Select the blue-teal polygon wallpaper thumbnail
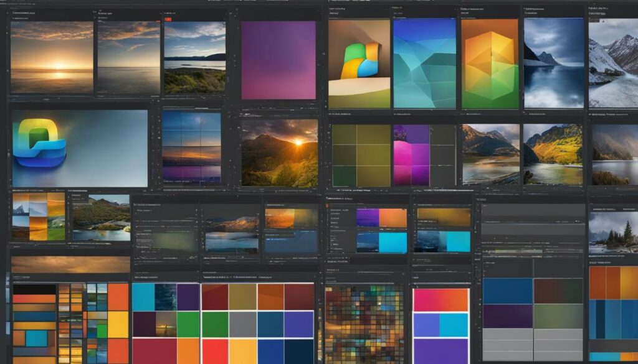The height and width of the screenshot is (364, 638). click(x=424, y=63)
